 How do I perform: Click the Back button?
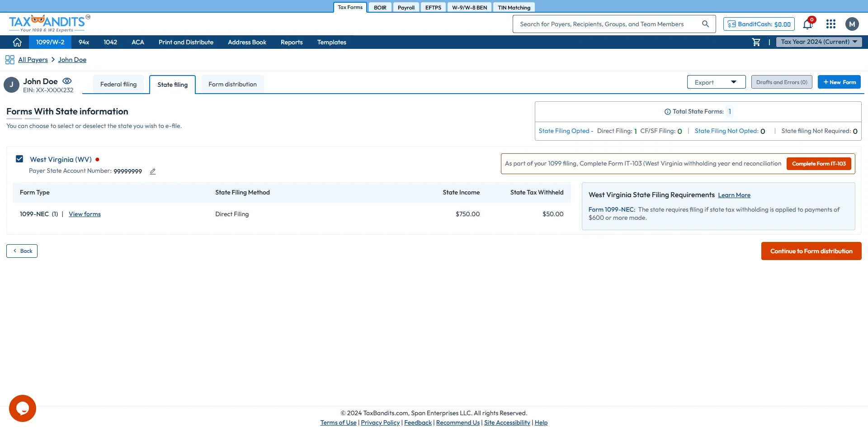tap(22, 251)
